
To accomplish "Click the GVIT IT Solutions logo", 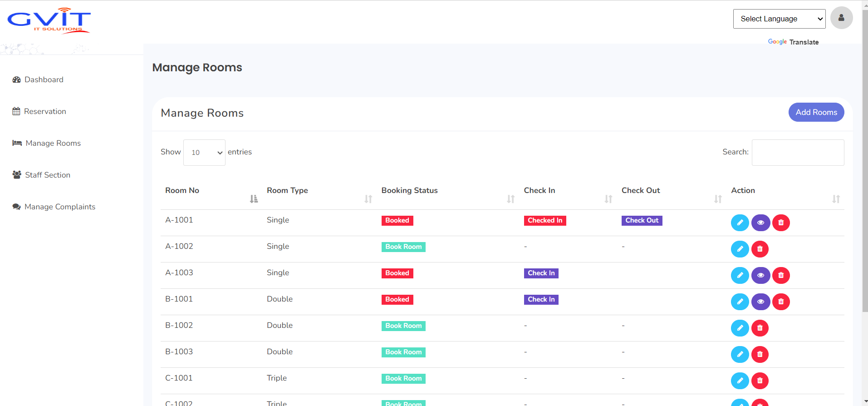I will point(49,20).
